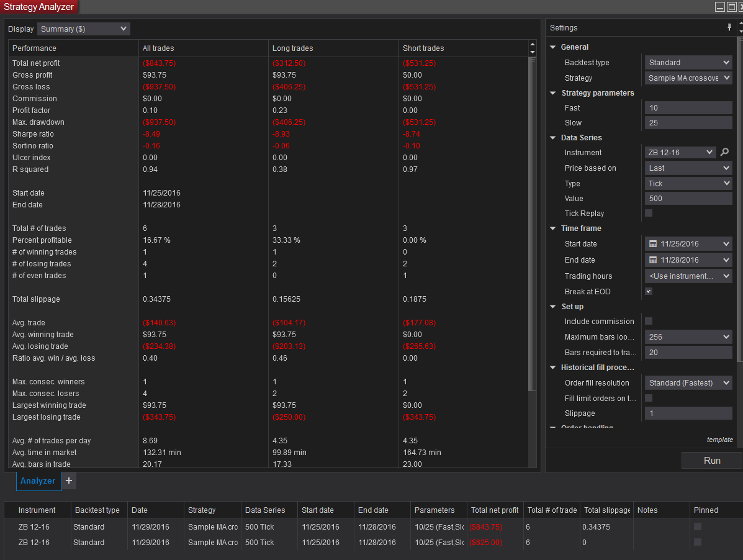This screenshot has width=743, height=560.
Task: Pin the Settings panel with pushpin icon
Action: (729, 27)
